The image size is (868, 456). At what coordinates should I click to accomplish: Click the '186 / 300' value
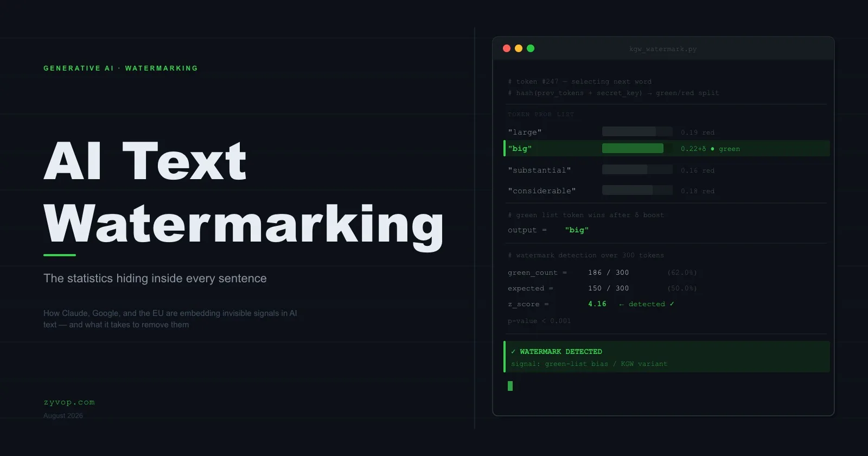coord(609,273)
